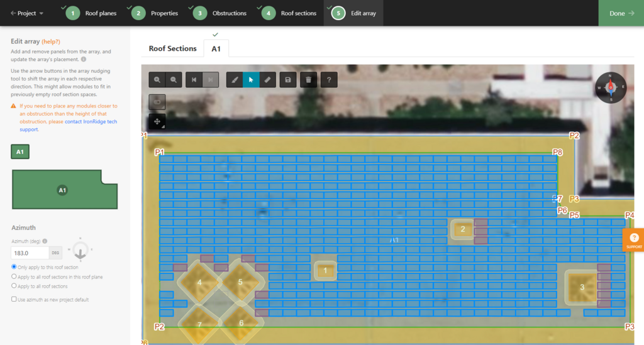Viewport: 644px width, 345px height.
Task: Select 'Apply to all roof sections' option
Action: tap(14, 286)
